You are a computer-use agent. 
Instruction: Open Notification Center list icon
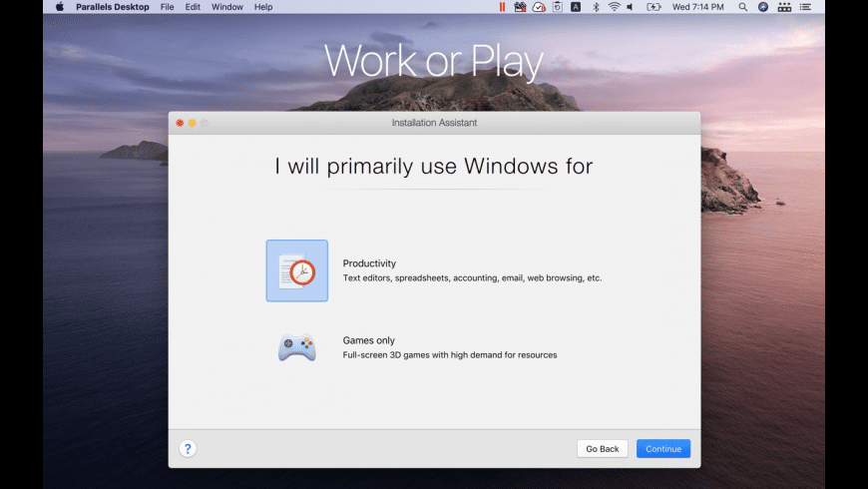pyautogui.click(x=805, y=7)
